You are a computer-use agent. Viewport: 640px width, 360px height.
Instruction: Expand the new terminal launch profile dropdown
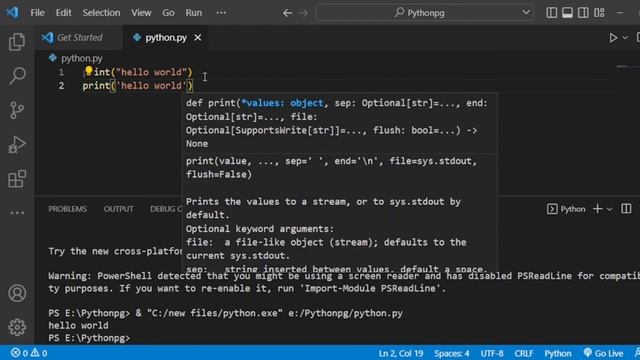[609, 209]
